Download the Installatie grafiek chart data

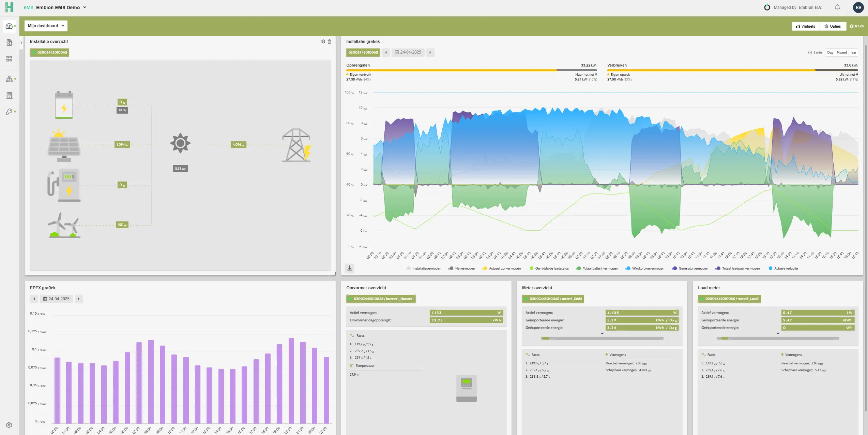(x=350, y=268)
